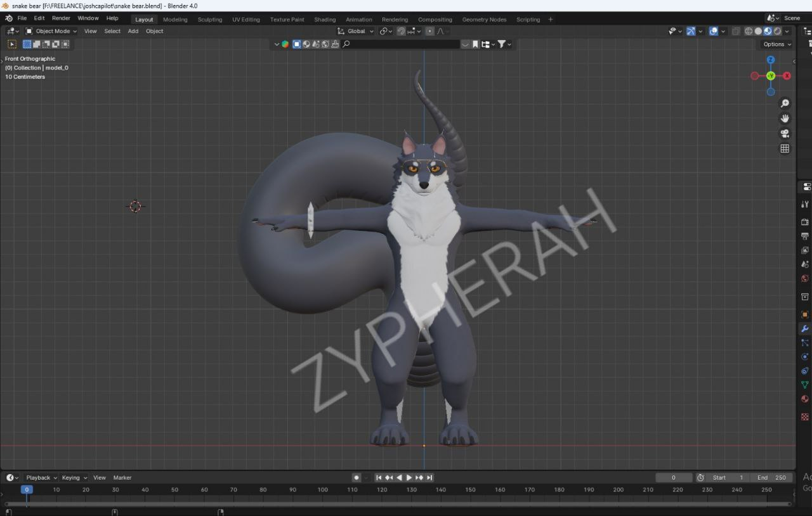Click the zoom magnifier viewport icon

pyautogui.click(x=785, y=103)
